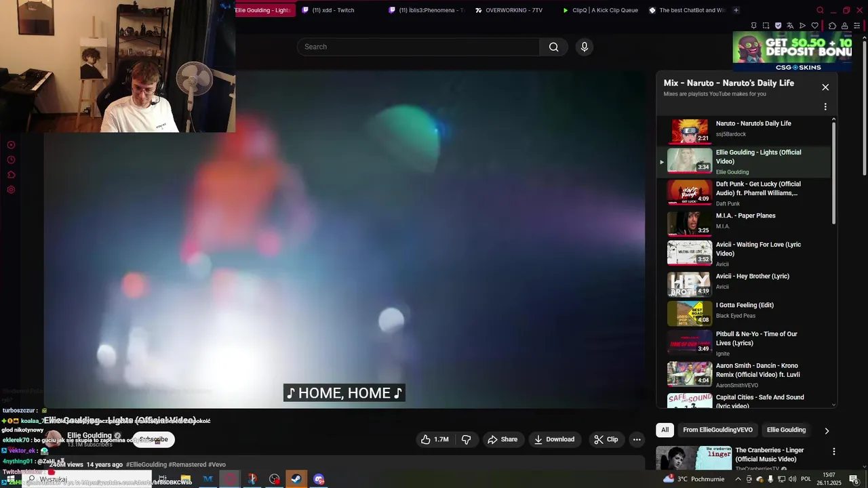Open the clock showing 15:07
Viewport: 868px width, 488px height.
(829, 479)
